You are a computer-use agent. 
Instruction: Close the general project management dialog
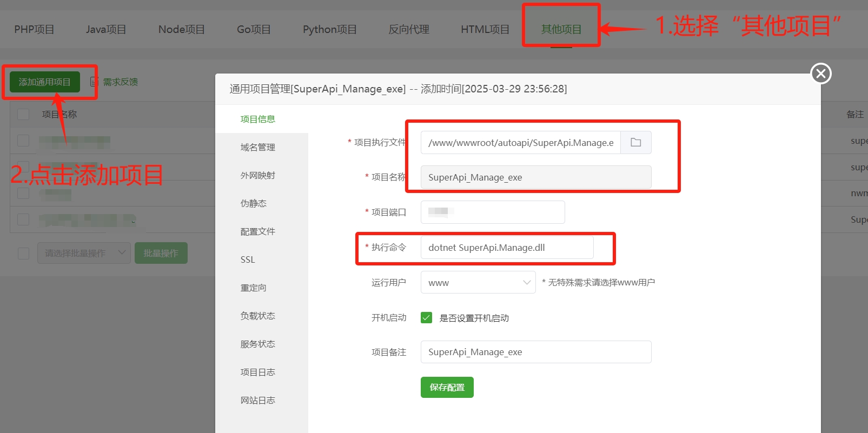821,74
